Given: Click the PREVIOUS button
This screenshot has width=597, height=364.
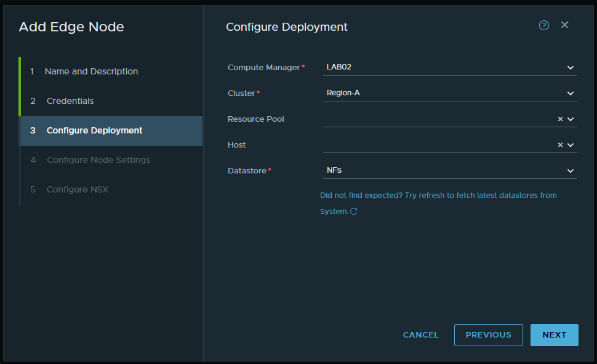Looking at the screenshot, I should [x=488, y=335].
